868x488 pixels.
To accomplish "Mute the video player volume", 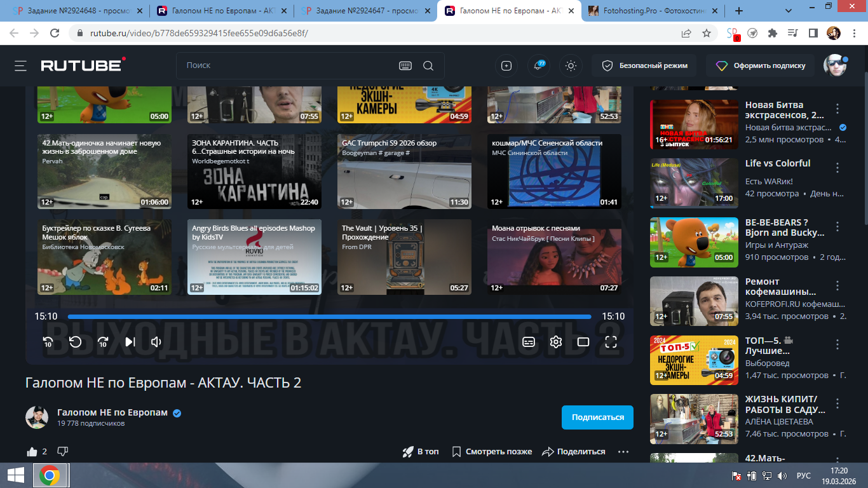I will pos(156,342).
